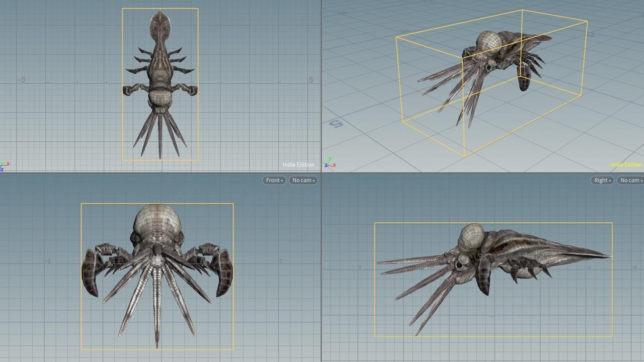This screenshot has width=644, height=362.
Task: Open the No cam menu in Front viewport
Action: pos(303,180)
